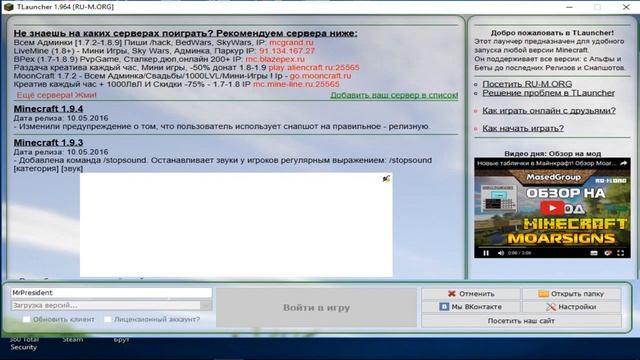Click the 'Мы ВКонтакте' button

[x=471, y=307]
